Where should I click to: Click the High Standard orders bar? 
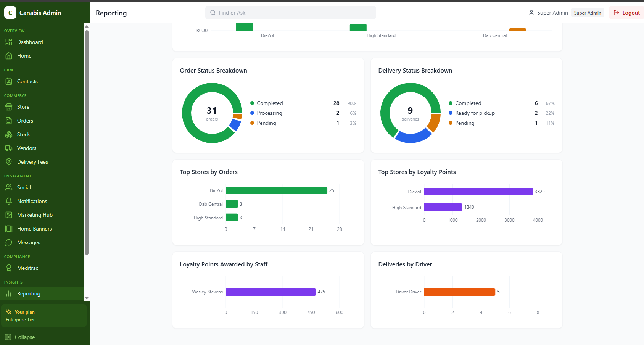232,218
